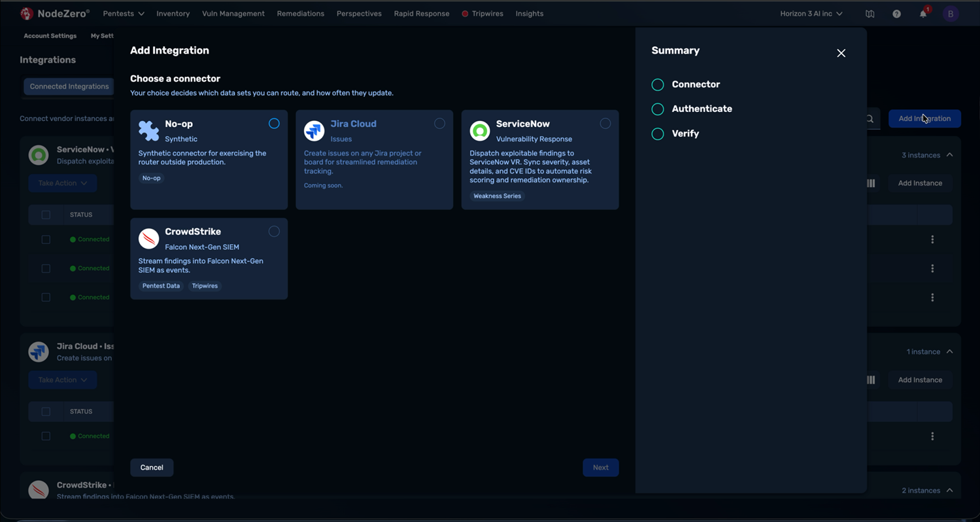Click Add Instance in Jira Cloud section
This screenshot has height=522, width=980.
click(920, 380)
